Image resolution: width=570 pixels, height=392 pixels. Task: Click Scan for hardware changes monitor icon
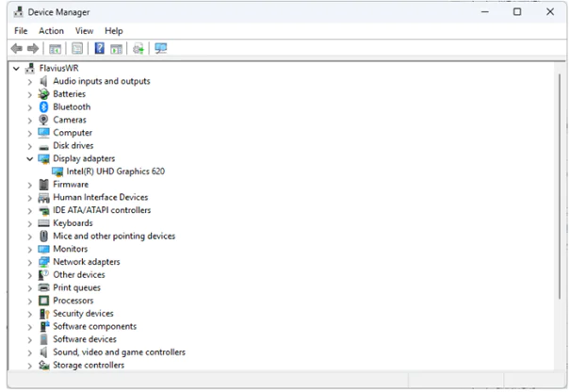(161, 48)
